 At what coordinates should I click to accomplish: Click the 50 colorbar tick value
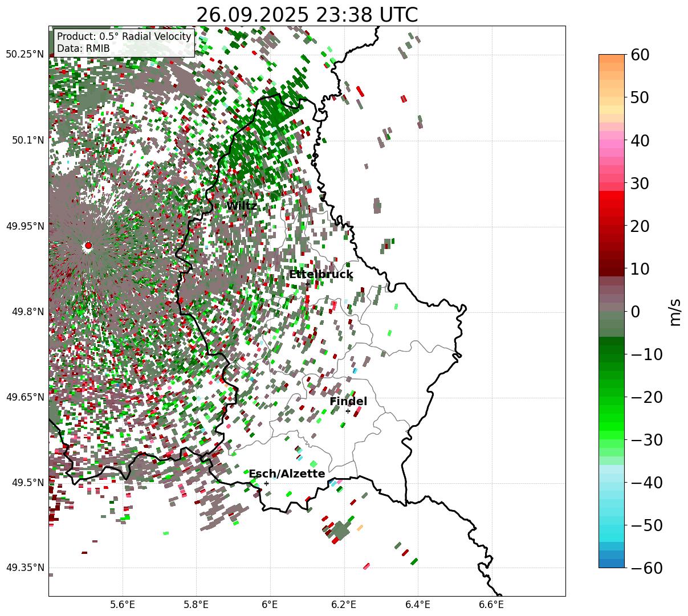640,97
